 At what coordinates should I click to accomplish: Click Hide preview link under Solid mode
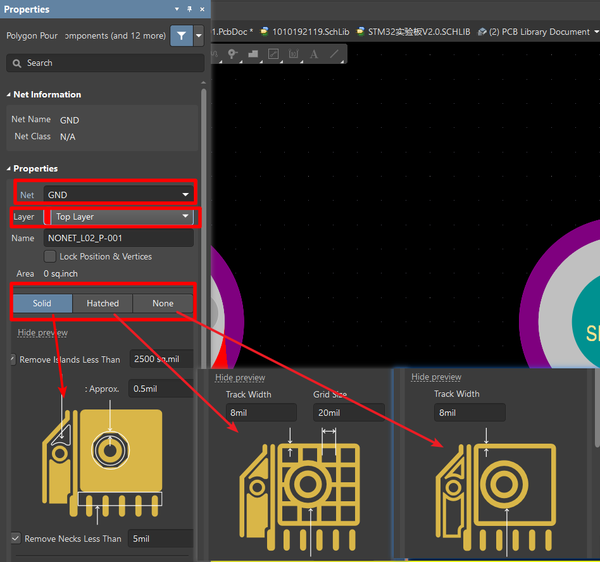[x=42, y=333]
